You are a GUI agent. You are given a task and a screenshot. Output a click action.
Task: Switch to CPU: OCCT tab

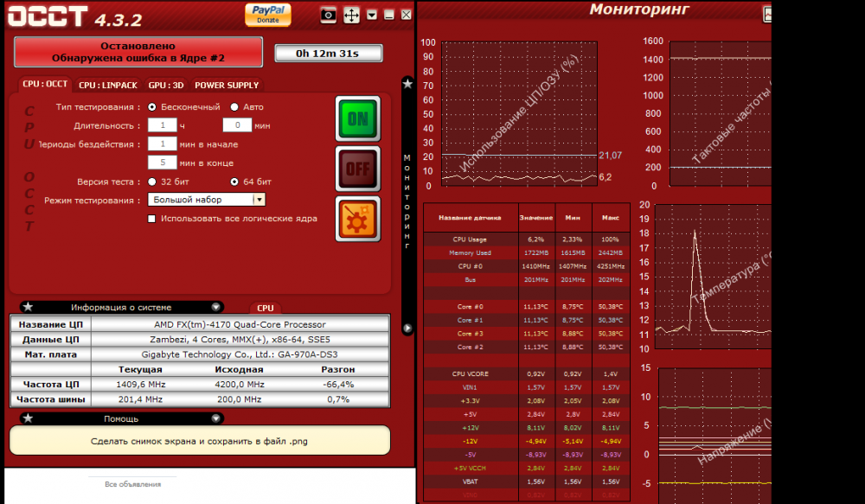click(45, 85)
